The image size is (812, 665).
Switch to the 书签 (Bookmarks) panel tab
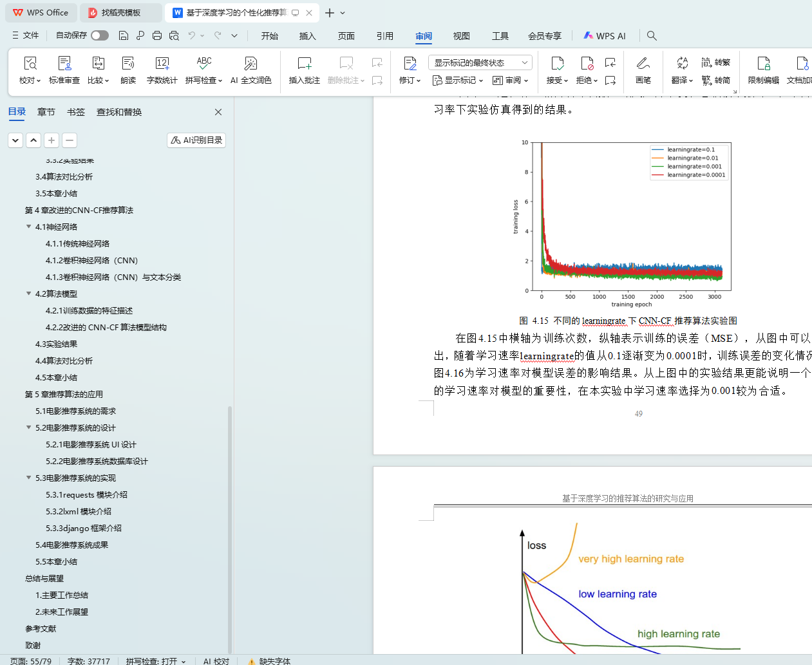76,112
